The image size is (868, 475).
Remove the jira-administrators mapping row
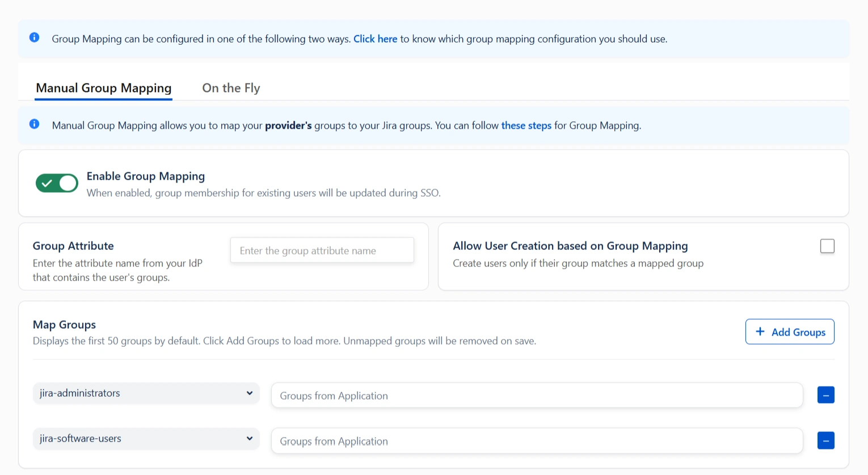pos(825,395)
